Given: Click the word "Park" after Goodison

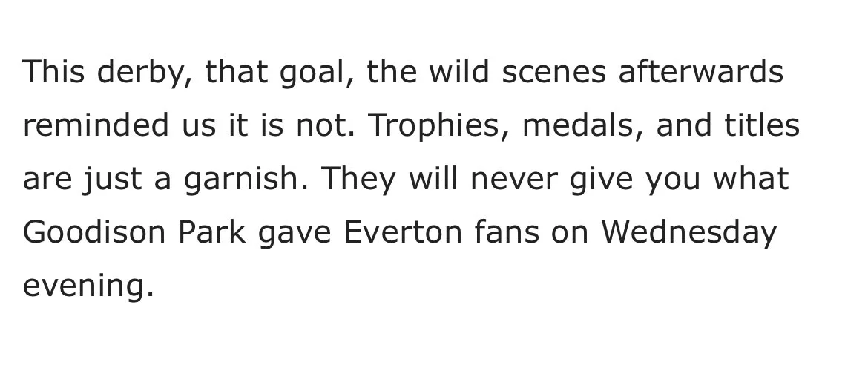Looking at the screenshot, I should pyautogui.click(x=211, y=232).
